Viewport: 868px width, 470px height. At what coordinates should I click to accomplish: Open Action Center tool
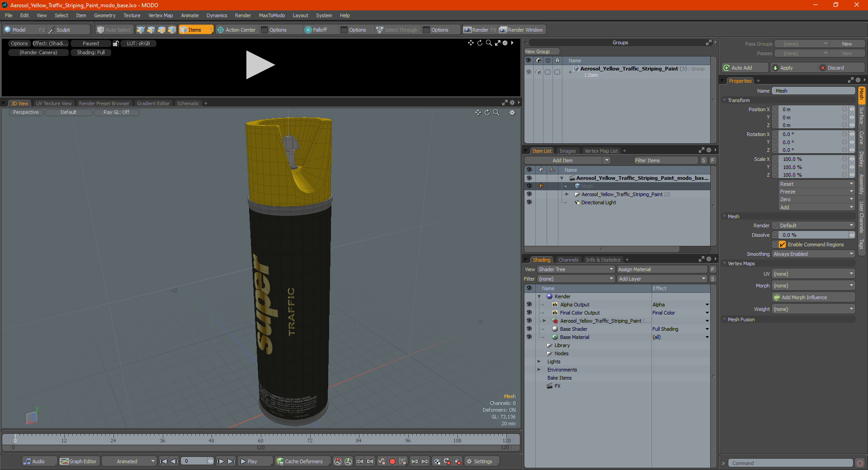coord(236,30)
